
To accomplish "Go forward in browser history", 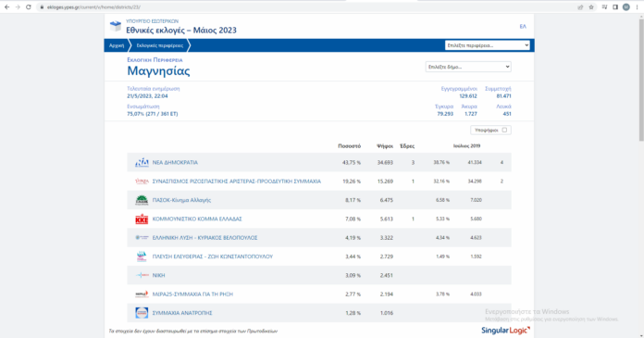I will (18, 7).
